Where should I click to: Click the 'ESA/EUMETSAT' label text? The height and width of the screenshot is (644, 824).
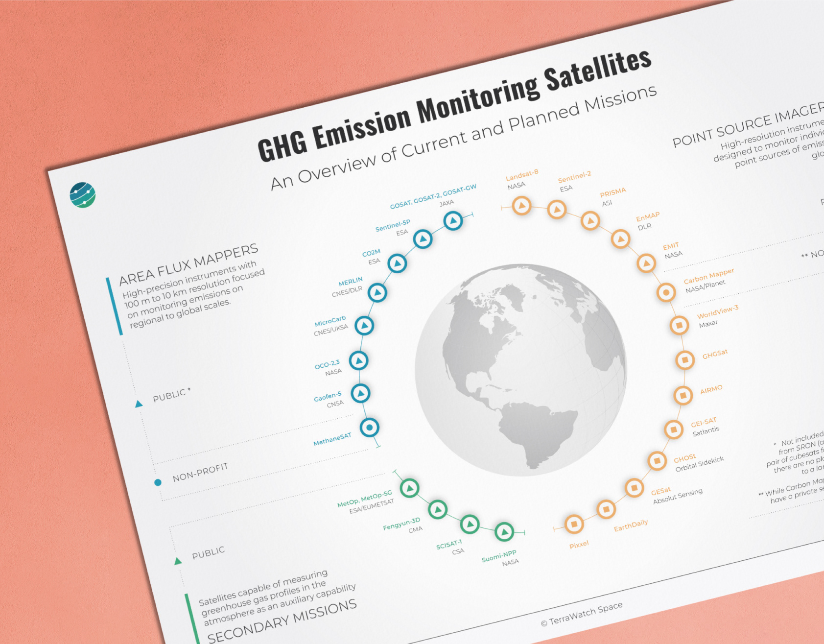372,506
